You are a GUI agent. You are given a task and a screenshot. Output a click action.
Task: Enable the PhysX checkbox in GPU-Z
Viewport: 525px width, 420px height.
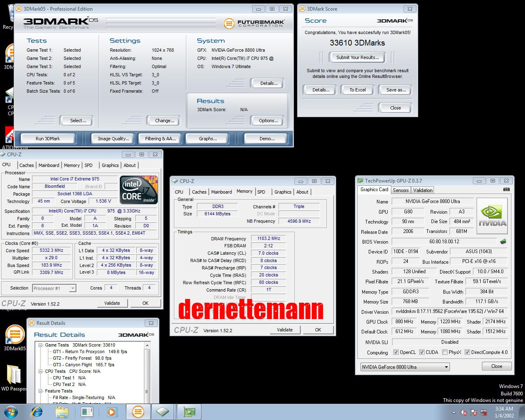(445, 352)
